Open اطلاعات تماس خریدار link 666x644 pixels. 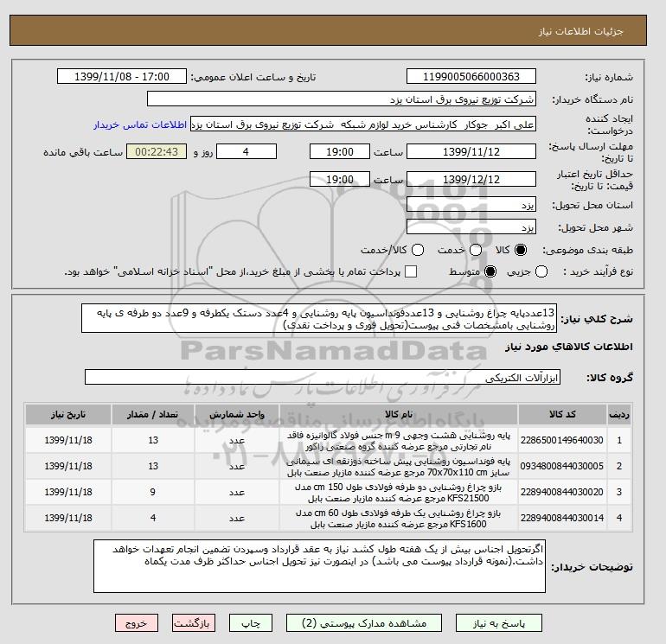(x=140, y=124)
